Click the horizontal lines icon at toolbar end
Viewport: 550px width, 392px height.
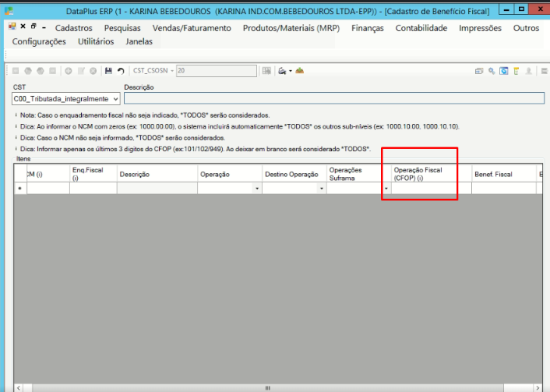tap(545, 71)
